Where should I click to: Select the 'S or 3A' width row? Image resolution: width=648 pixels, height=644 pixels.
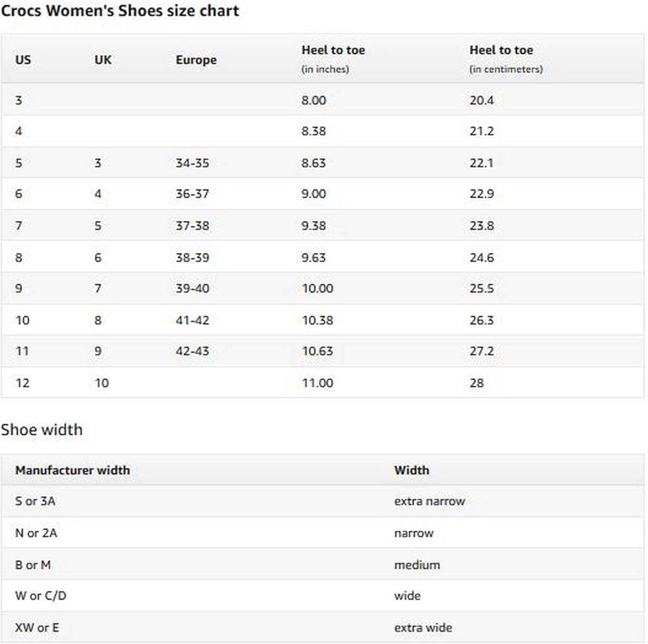(x=35, y=501)
